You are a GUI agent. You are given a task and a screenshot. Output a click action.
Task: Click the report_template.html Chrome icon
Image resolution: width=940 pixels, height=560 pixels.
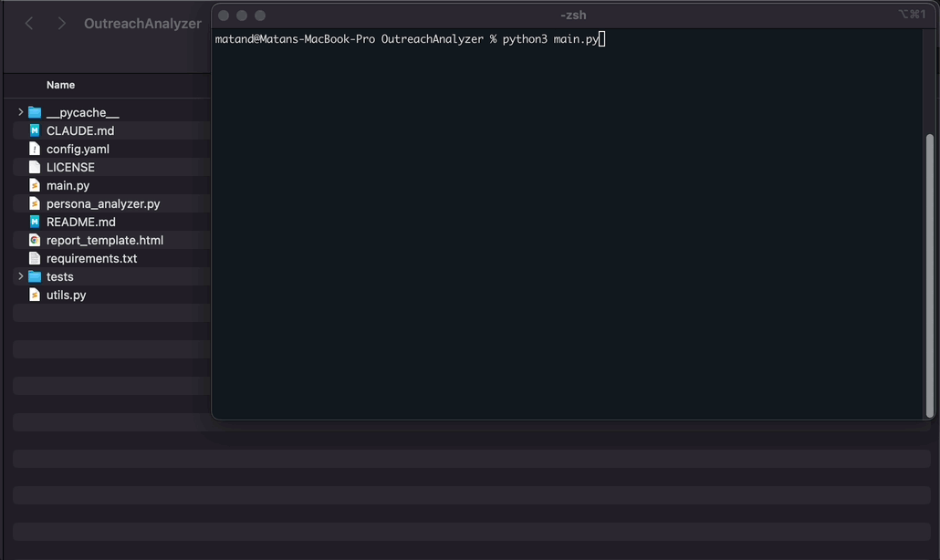tap(35, 240)
